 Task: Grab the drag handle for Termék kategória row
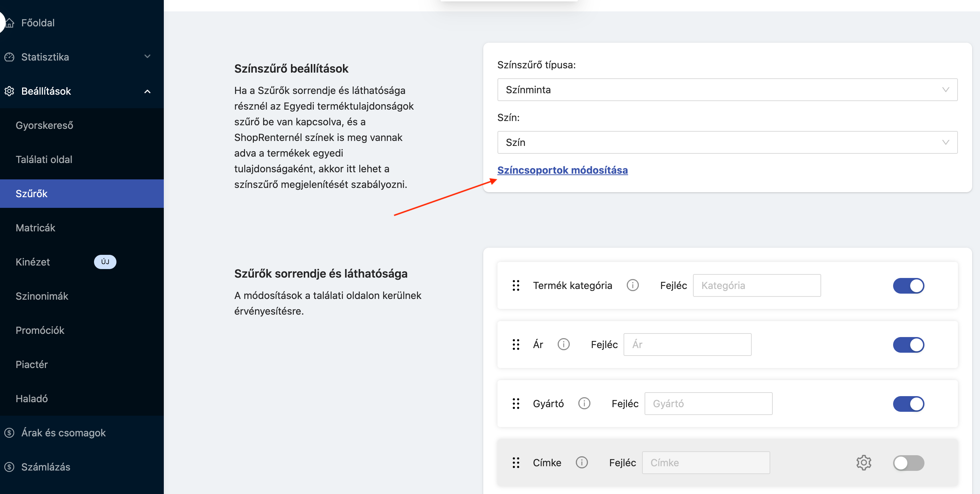[516, 285]
